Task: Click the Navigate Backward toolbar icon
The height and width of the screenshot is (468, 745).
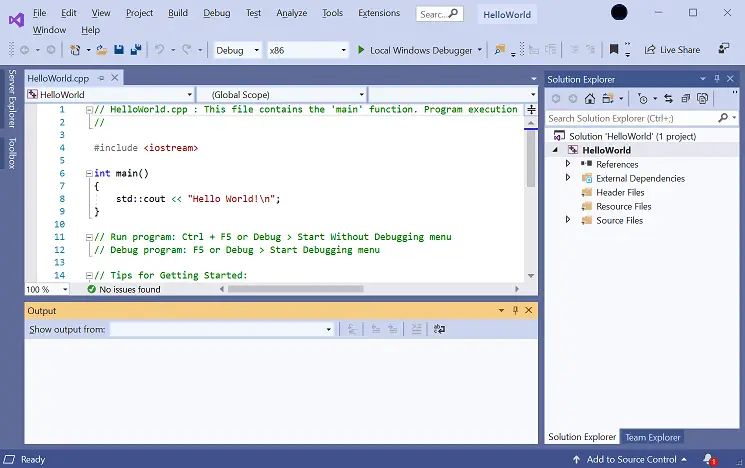Action: pyautogui.click(x=25, y=50)
